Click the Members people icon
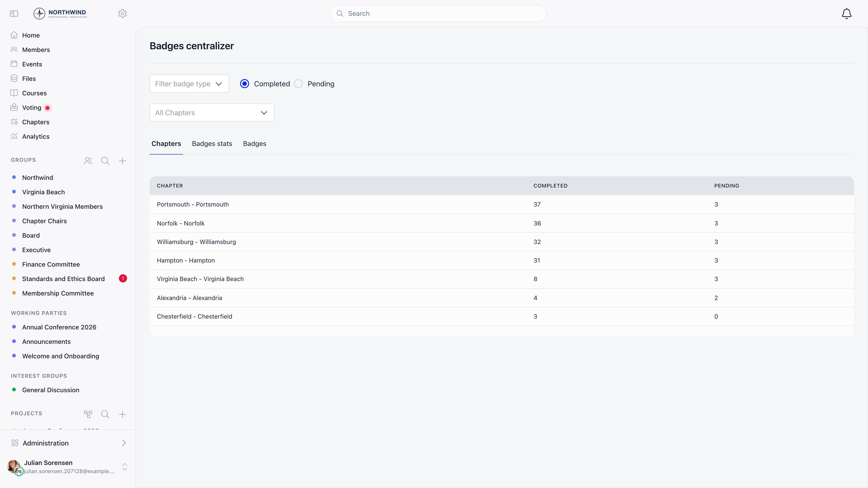This screenshot has height=488, width=868. pyautogui.click(x=14, y=49)
